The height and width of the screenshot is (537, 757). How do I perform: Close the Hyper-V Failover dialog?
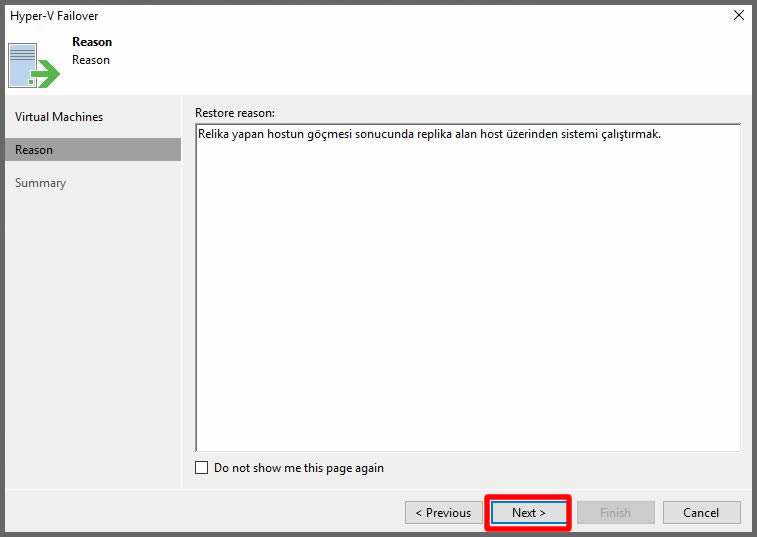(x=738, y=15)
